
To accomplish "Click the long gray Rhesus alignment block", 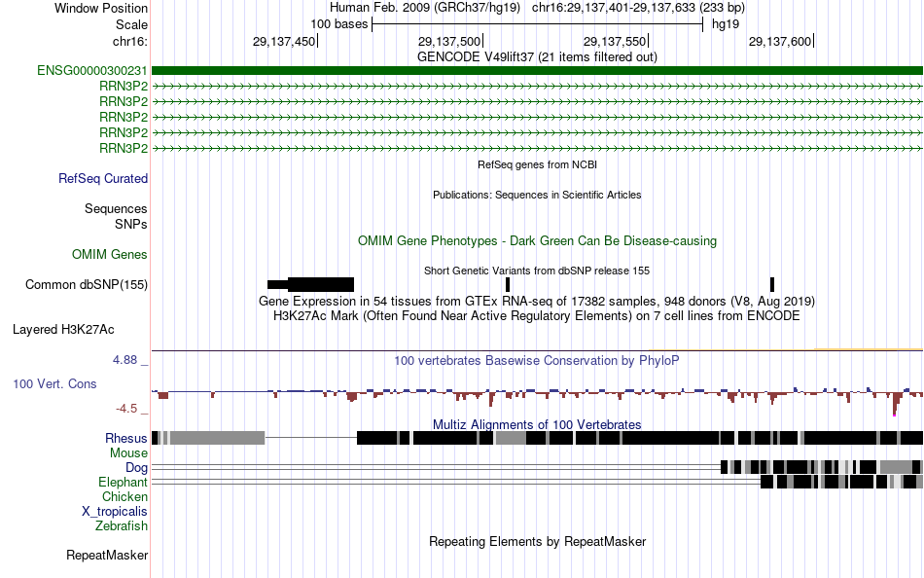I will [218, 438].
